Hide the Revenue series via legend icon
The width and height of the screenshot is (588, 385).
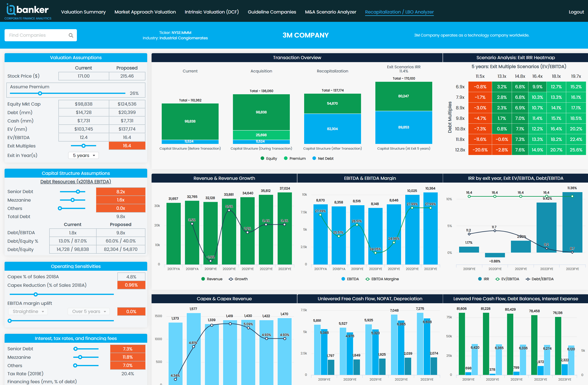pos(203,279)
